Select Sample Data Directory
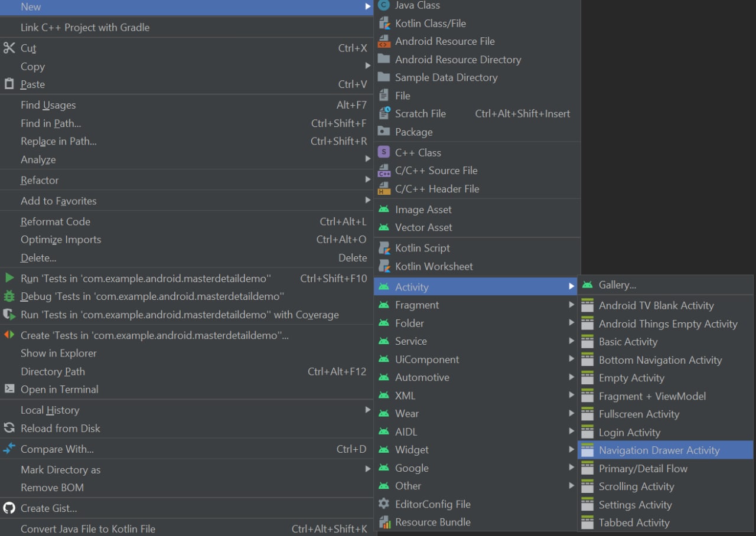The height and width of the screenshot is (536, 756). point(477,77)
